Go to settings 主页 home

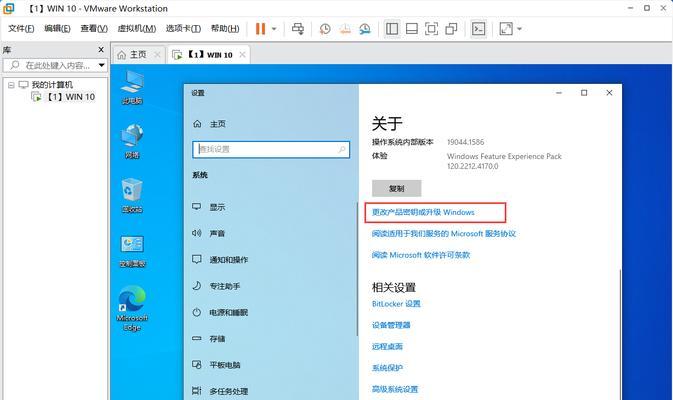click(x=209, y=124)
